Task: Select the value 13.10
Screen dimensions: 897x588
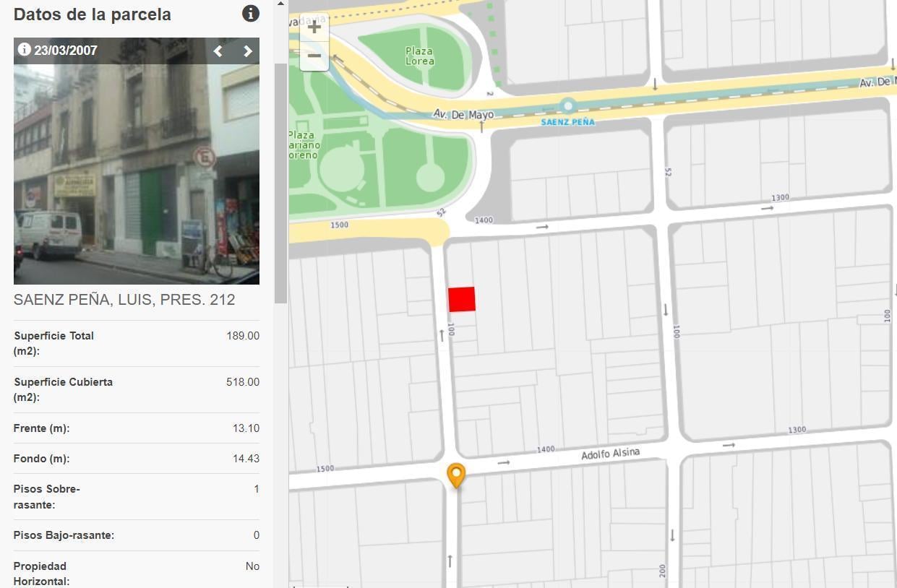Action: [x=246, y=428]
